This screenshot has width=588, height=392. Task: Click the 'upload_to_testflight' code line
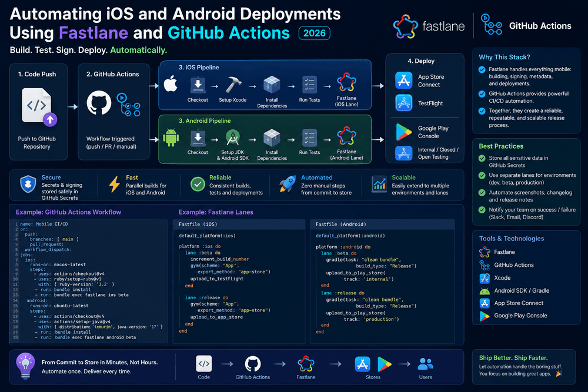[217, 279]
